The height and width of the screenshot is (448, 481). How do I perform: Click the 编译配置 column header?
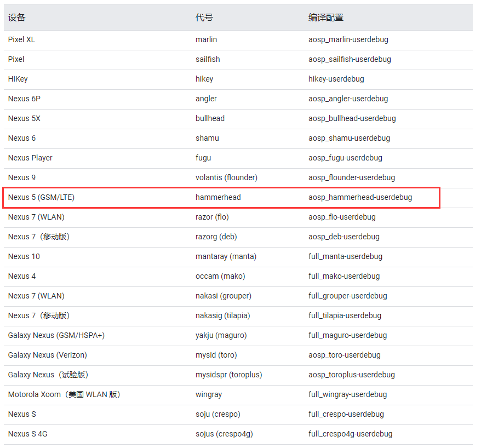(x=326, y=18)
